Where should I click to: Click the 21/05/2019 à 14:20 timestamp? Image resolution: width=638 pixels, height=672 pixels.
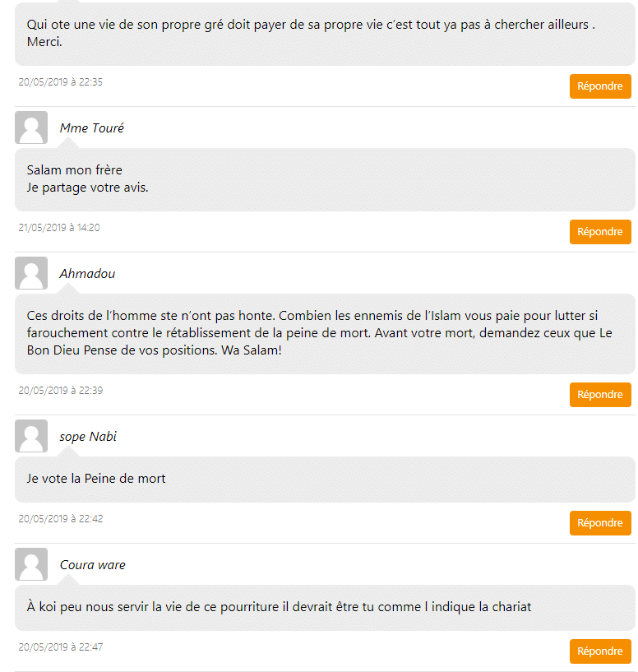click(59, 228)
